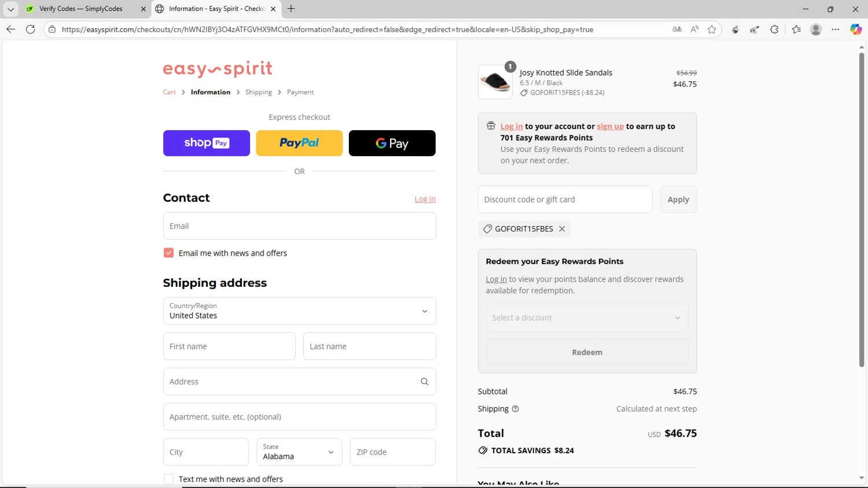Click the shipping help question icon
The width and height of the screenshot is (868, 488).
515,409
